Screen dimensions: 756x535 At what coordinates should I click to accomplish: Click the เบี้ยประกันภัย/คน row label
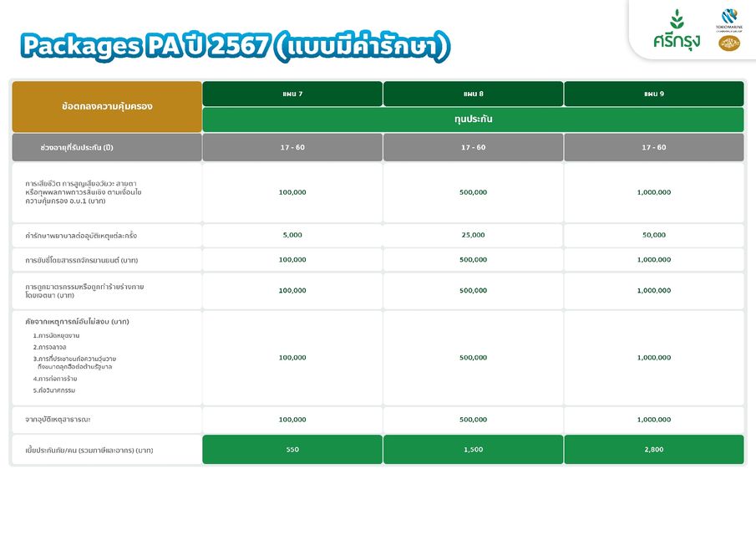[x=89, y=451]
